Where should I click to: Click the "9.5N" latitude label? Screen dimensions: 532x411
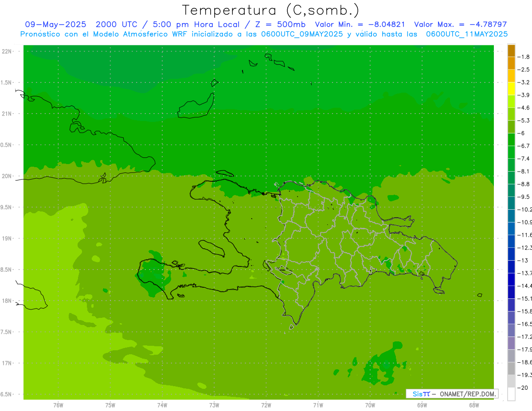pyautogui.click(x=7, y=207)
